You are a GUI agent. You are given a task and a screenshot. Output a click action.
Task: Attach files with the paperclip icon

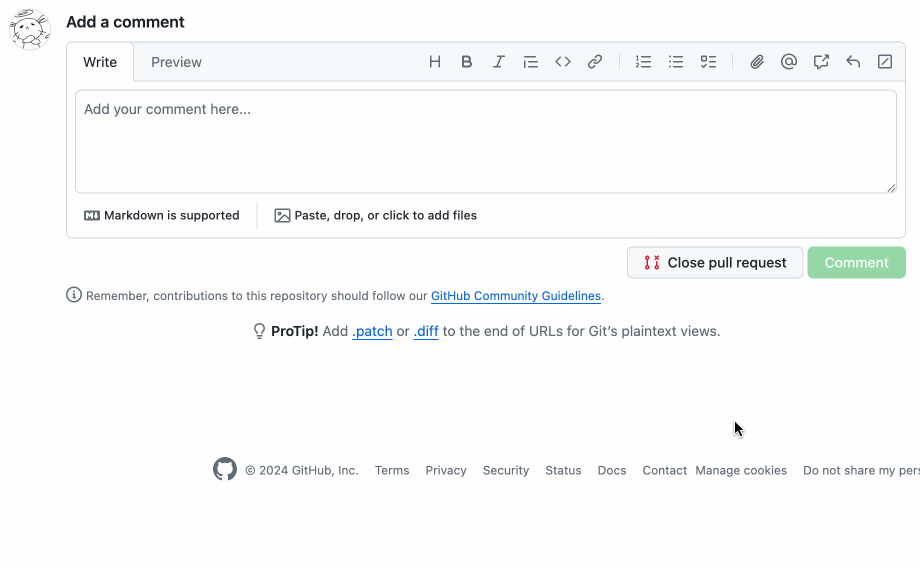tap(757, 62)
